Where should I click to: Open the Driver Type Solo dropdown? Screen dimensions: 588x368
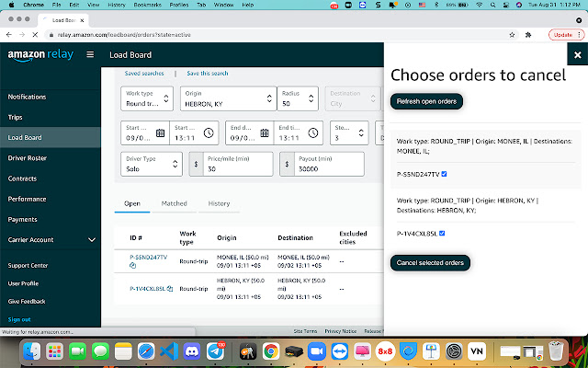152,164
